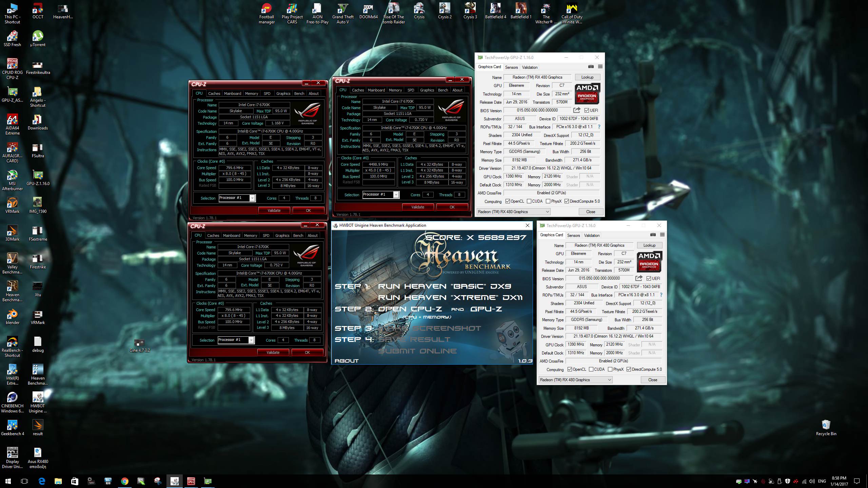This screenshot has height=488, width=868.
Task: Open Google Chrome from the taskbar
Action: click(x=124, y=481)
